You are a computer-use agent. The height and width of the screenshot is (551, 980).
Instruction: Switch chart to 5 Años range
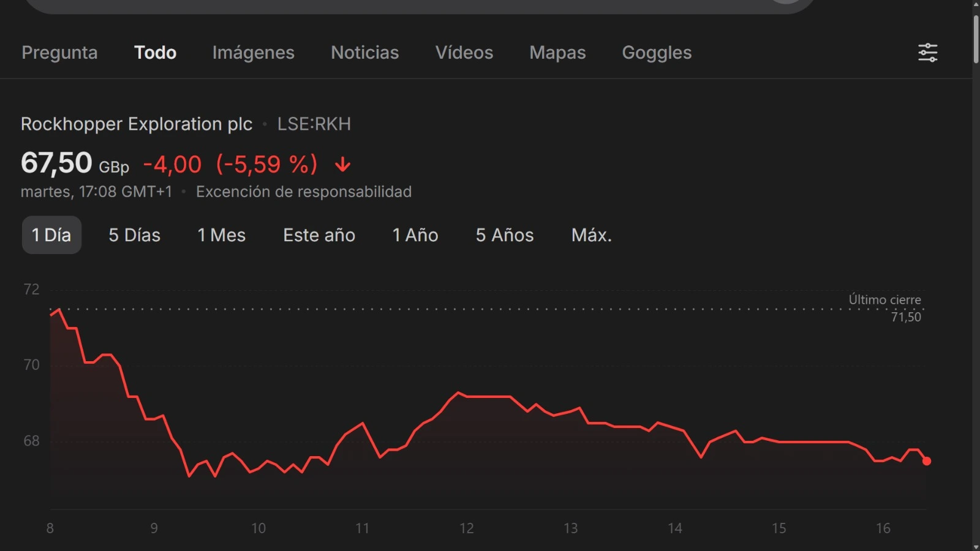click(x=505, y=235)
